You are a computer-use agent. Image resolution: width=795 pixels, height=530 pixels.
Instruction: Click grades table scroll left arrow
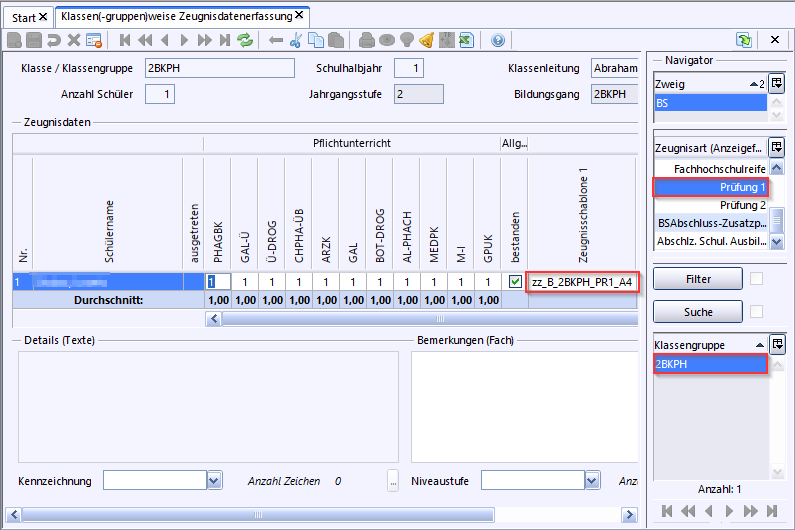click(213, 319)
